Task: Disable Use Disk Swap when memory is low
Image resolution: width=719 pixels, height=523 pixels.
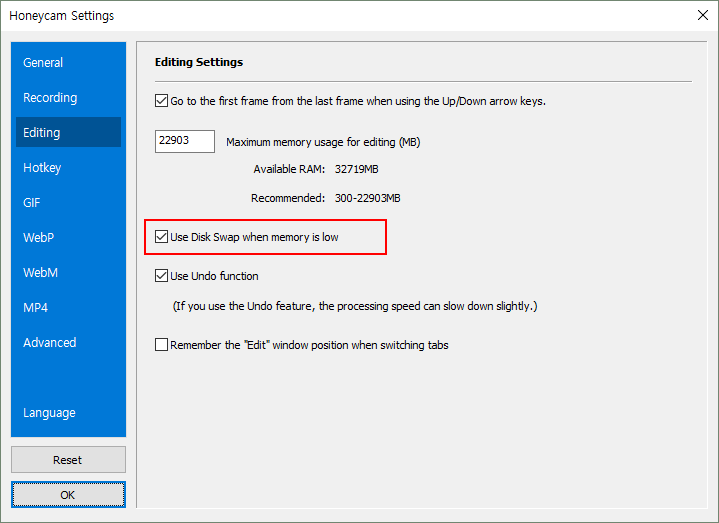Action: tap(162, 238)
